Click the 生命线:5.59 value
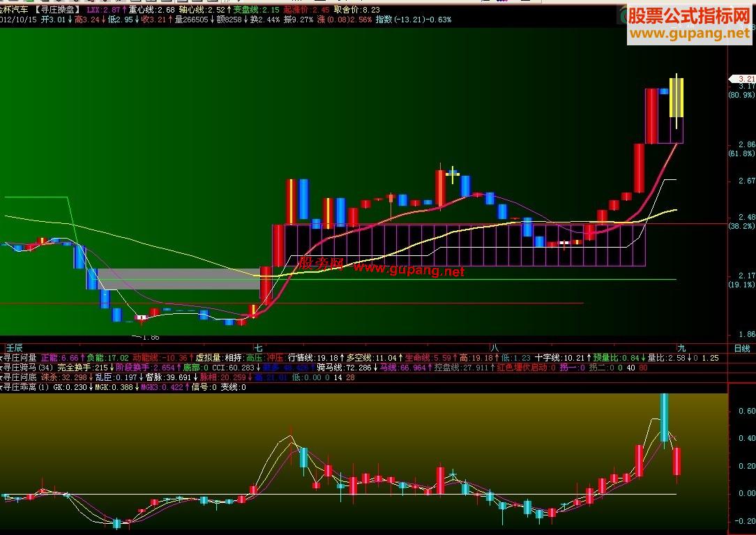756x535 pixels. click(428, 358)
